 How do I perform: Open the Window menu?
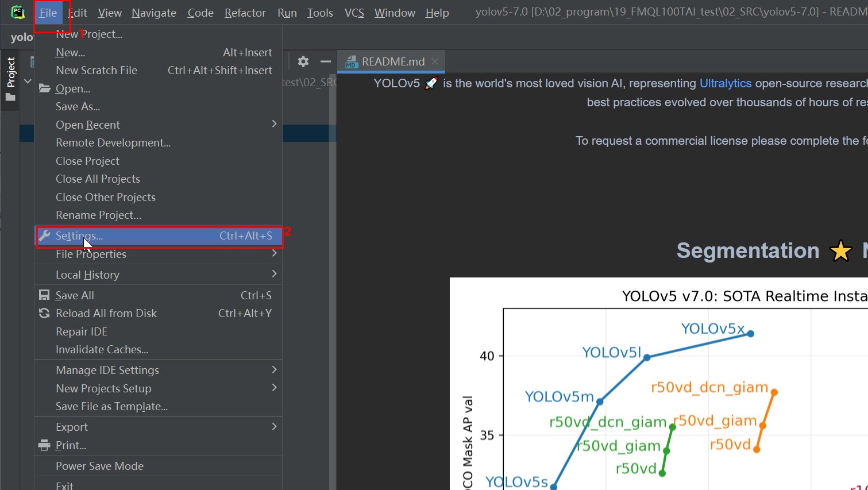tap(395, 13)
